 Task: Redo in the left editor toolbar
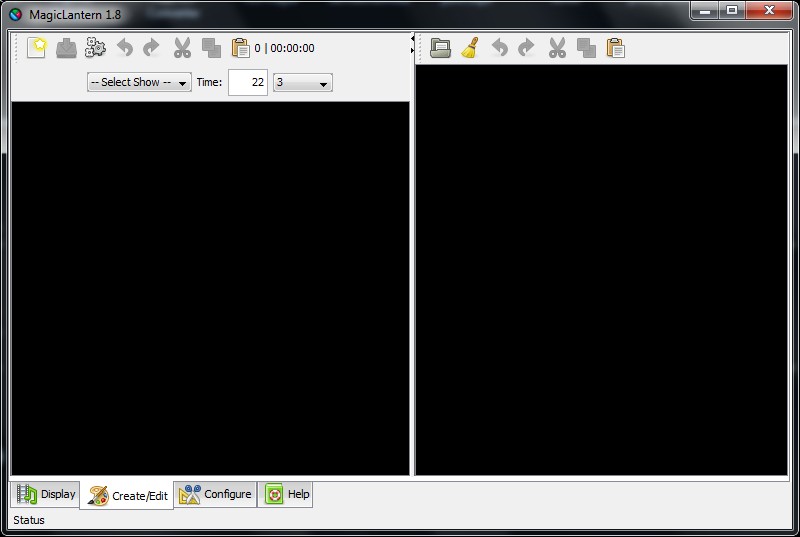click(x=152, y=48)
